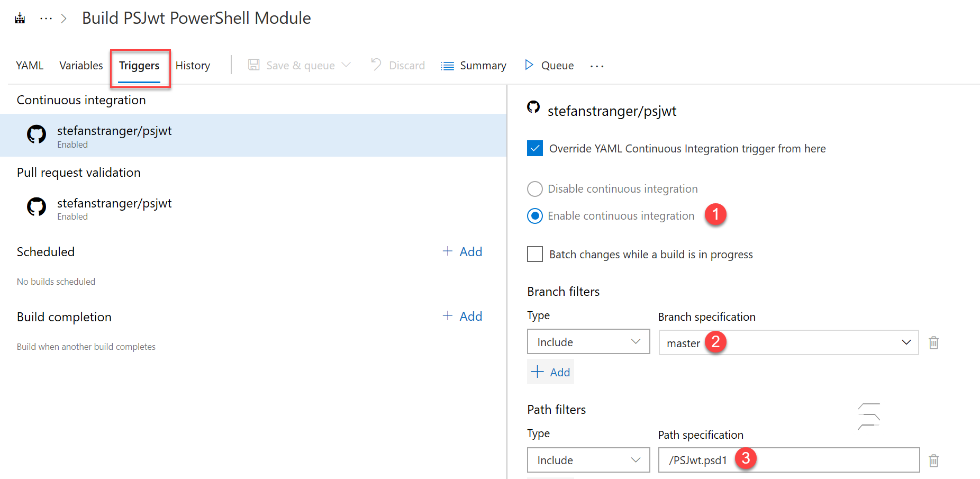Click the Discard undo icon
The image size is (980, 479).
(376, 65)
